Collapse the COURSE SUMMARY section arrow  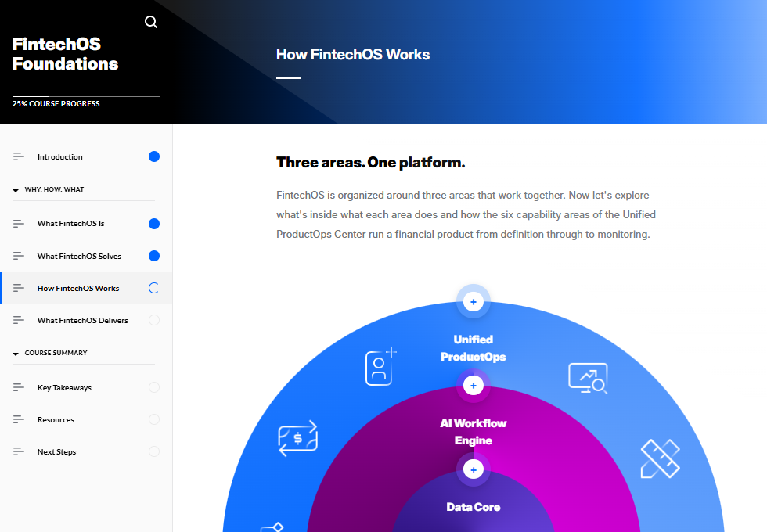[16, 354]
